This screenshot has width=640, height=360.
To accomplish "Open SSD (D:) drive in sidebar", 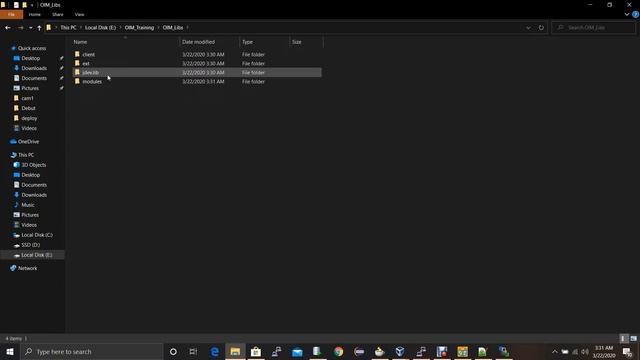I will coord(31,245).
